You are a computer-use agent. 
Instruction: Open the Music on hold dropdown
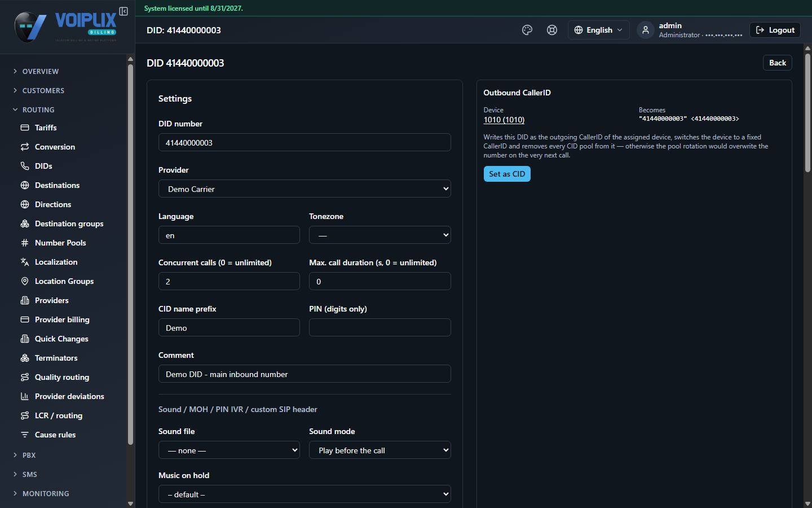(x=304, y=494)
